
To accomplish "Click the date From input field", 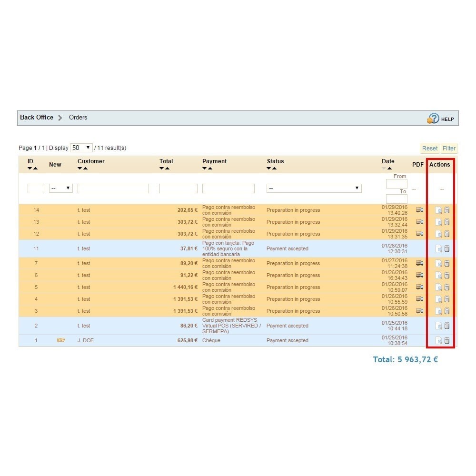I will [x=397, y=184].
